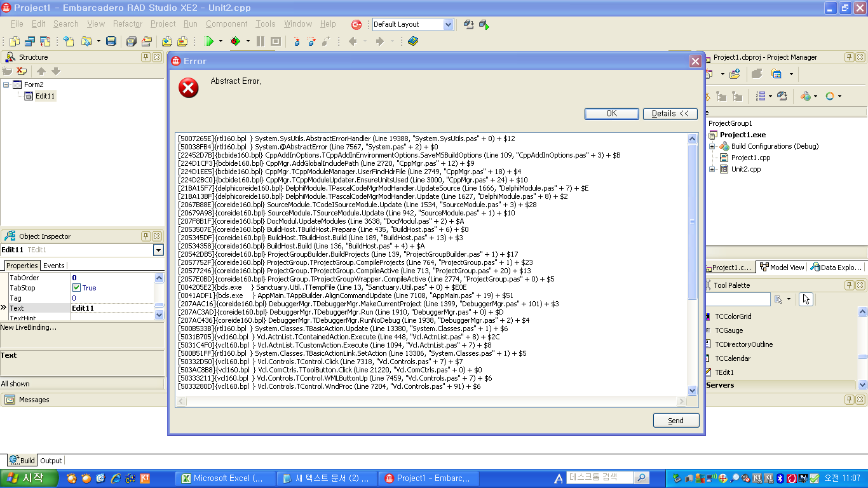
Task: Open the Refactor menu
Action: coord(128,24)
